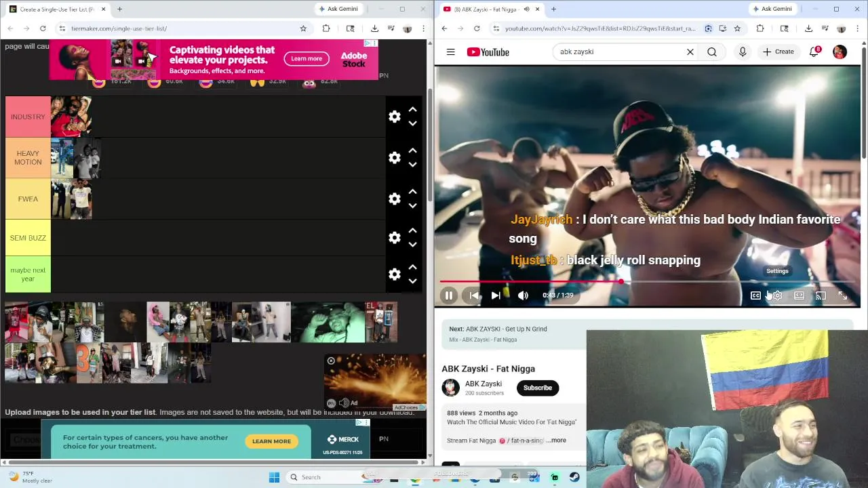This screenshot has width=868, height=488.
Task: Click the Windows taskbar Search box
Action: click(325, 477)
